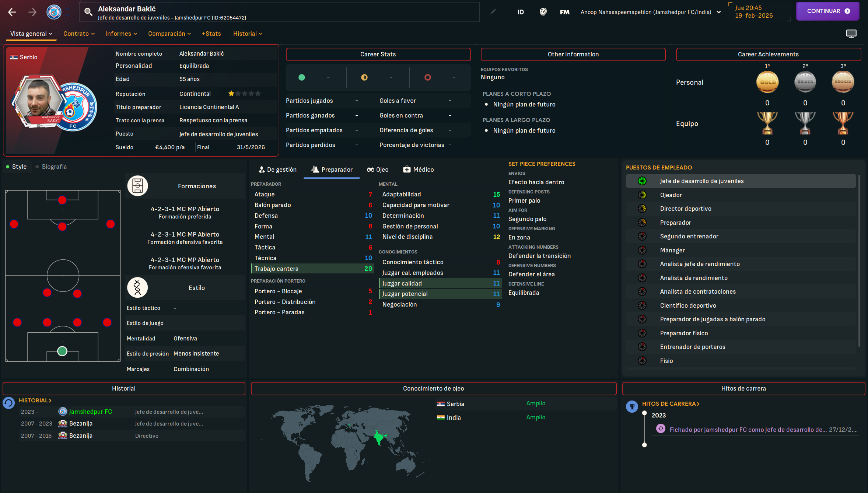The width and height of the screenshot is (868, 493).
Task: Switch to the Ojeo tab
Action: [378, 169]
